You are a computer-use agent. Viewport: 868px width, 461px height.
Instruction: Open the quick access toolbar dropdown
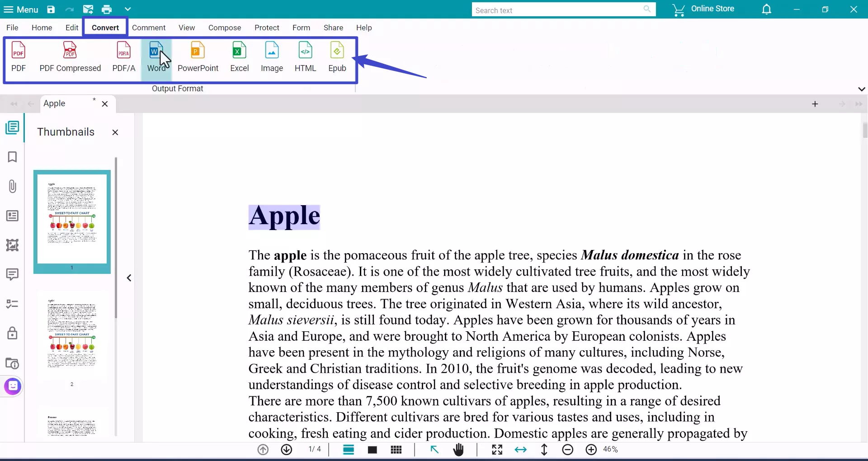(128, 9)
